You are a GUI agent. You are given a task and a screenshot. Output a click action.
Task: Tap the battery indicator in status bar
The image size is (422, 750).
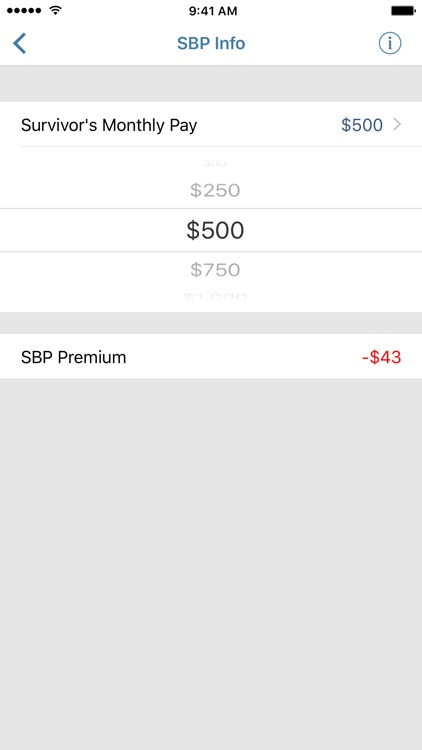tap(403, 10)
